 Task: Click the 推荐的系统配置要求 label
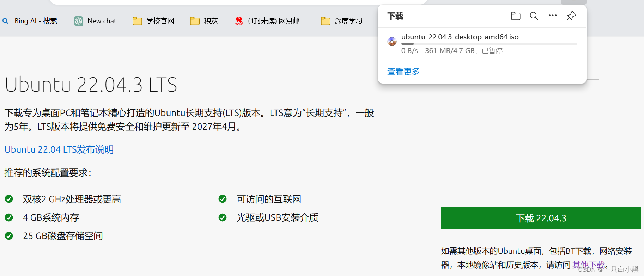(48, 173)
